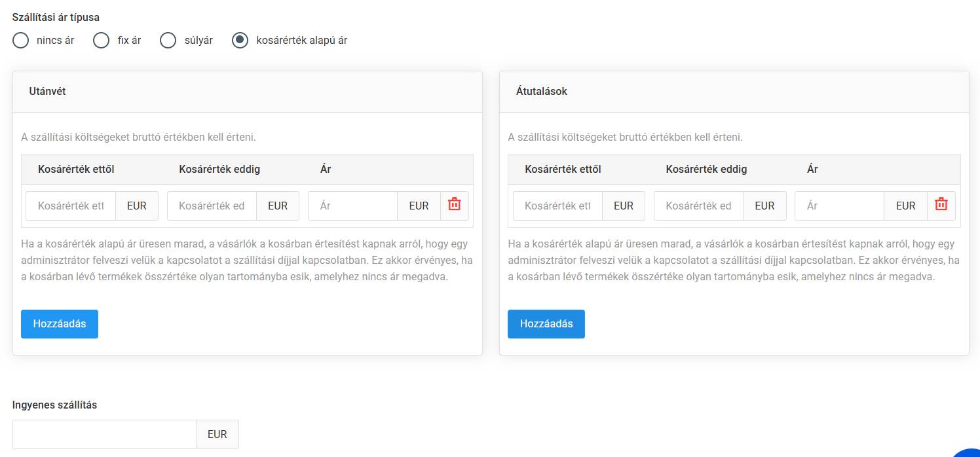980x457 pixels.
Task: Add a price range in Utánvét with Hozzáadás
Action: click(60, 324)
